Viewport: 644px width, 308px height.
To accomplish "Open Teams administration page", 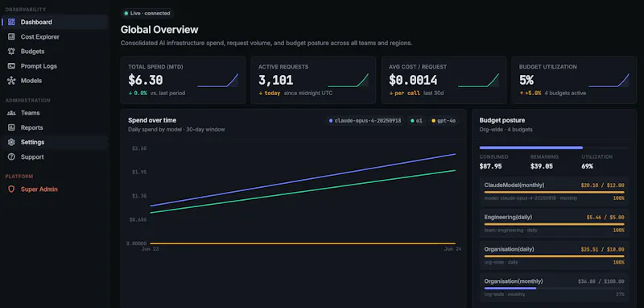I will tap(55, 113).
